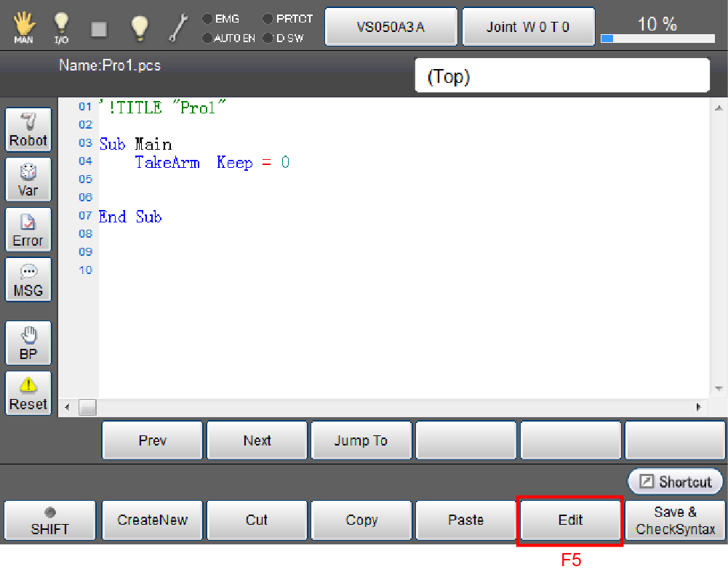Open Joint W0 T0 coordinate selector

click(x=528, y=27)
